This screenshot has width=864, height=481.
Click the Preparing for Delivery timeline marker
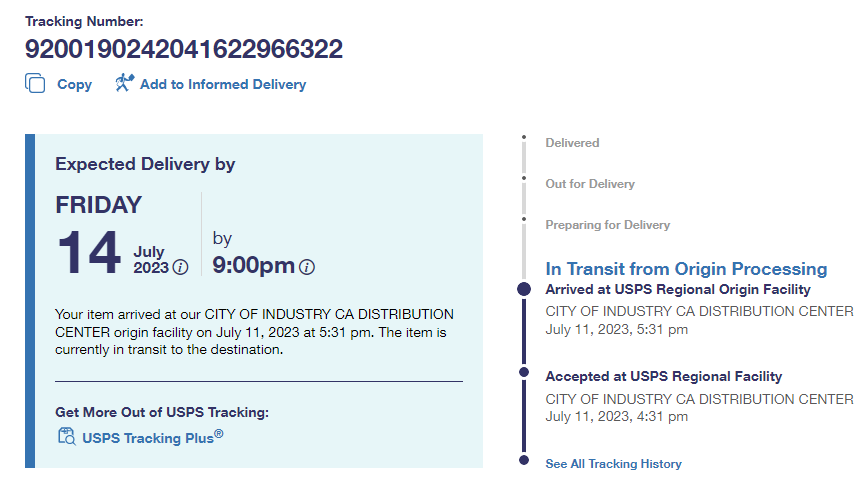click(523, 219)
